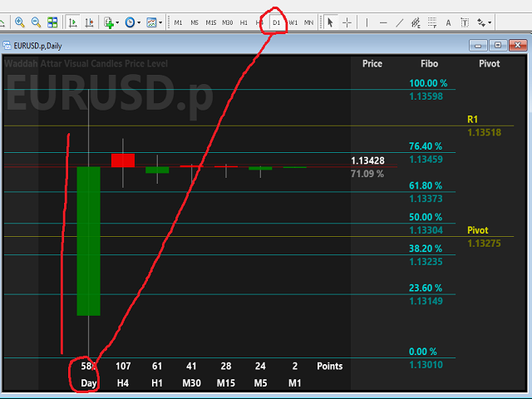
Task: Click the 71.09 % value under price
Action: click(x=367, y=174)
